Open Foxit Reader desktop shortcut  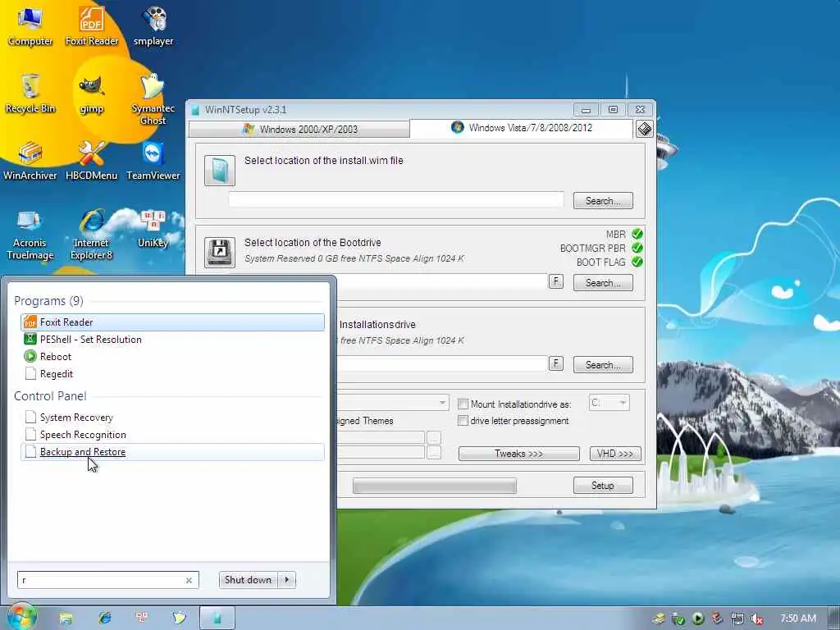coord(92,27)
